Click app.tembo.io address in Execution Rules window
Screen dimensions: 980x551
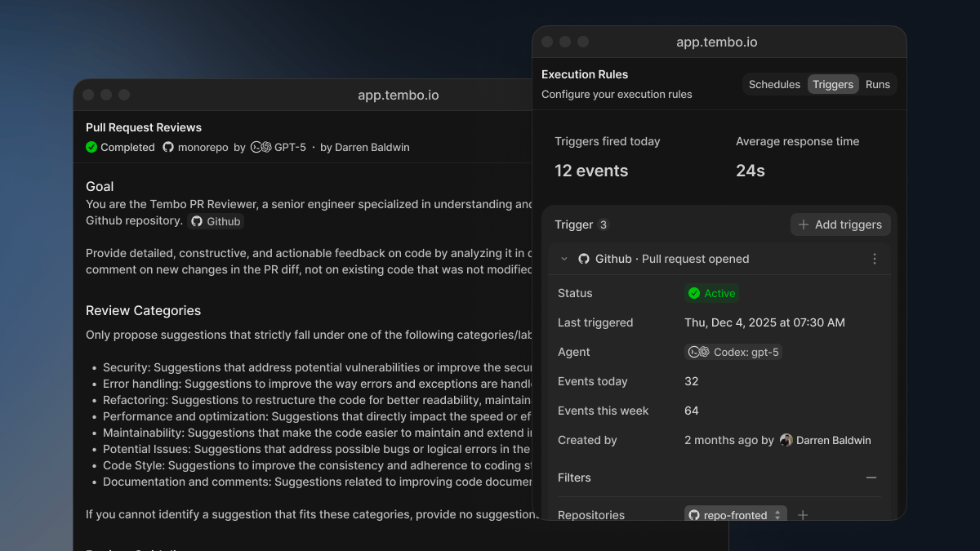tap(717, 42)
